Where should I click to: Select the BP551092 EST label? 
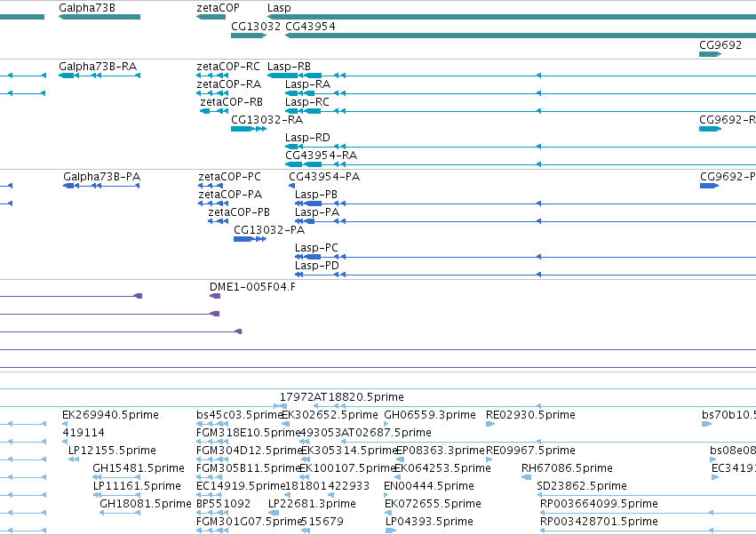click(x=224, y=504)
